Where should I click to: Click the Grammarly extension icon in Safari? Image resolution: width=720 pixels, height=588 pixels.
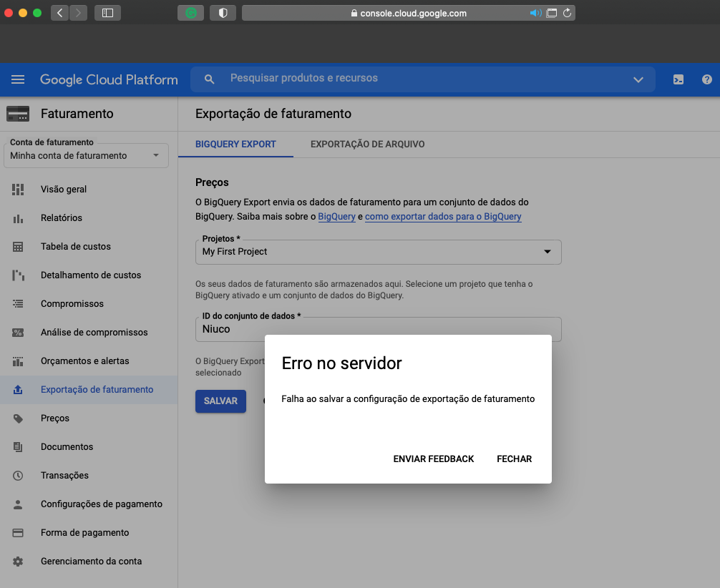190,13
